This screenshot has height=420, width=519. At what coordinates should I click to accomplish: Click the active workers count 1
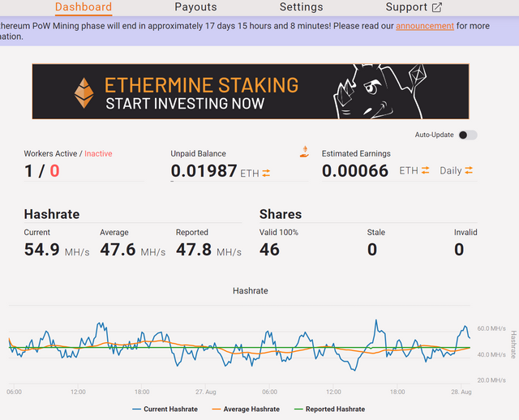pos(28,171)
